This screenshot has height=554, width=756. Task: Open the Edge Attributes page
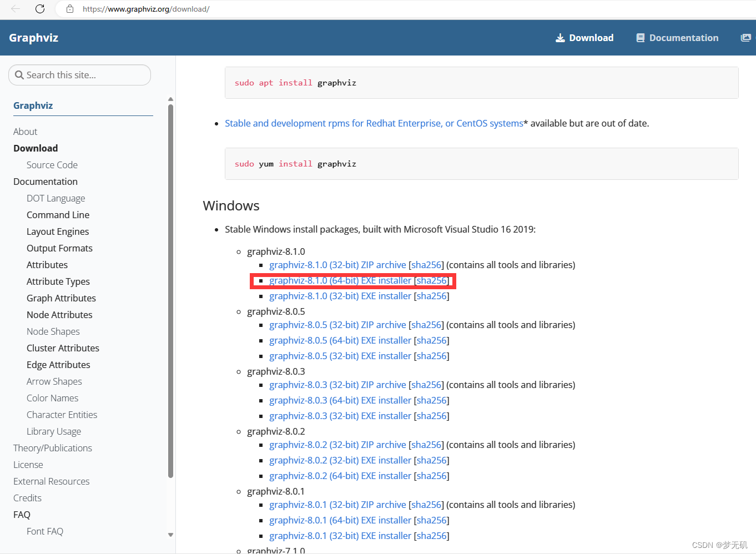click(x=59, y=365)
